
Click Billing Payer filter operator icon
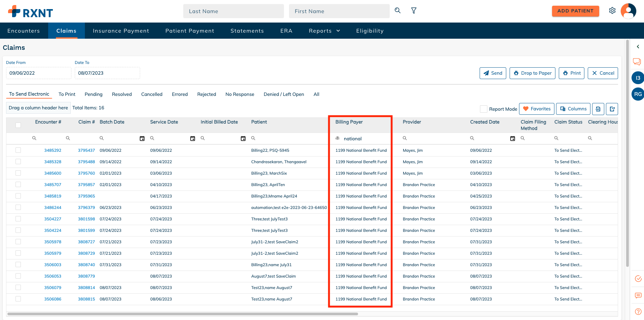click(x=337, y=138)
